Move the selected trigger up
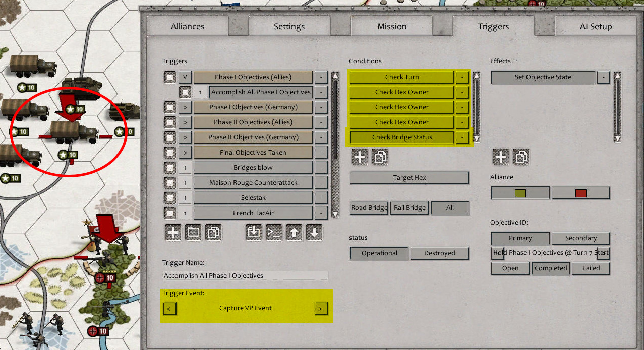This screenshot has height=350, width=644. (294, 232)
